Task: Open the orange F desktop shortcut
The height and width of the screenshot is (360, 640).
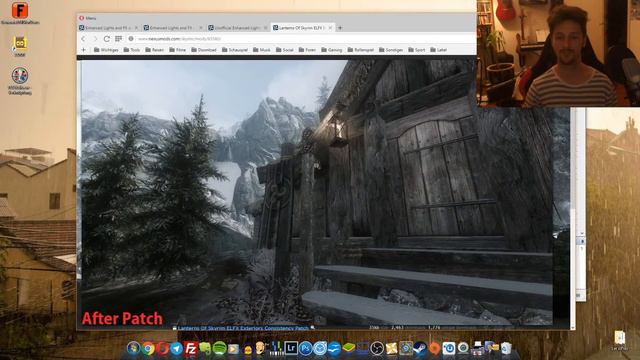Action: pos(20,10)
